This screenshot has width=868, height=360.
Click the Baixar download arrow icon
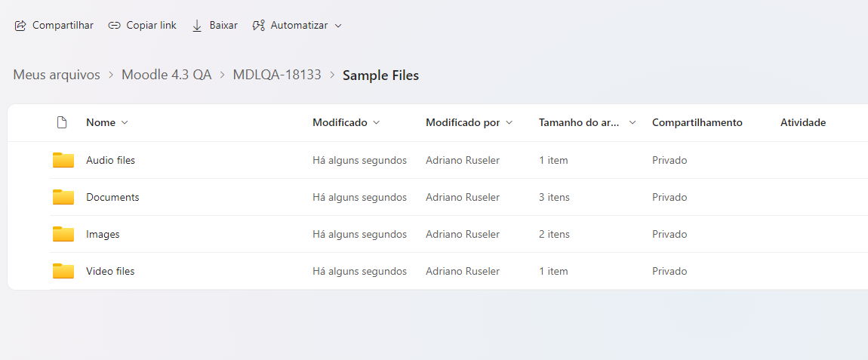pos(197,26)
